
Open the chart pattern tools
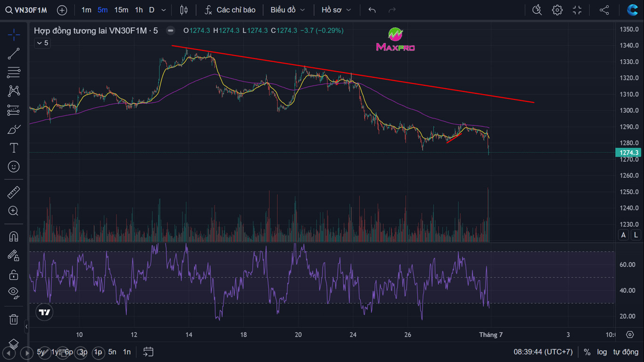pos(14,91)
